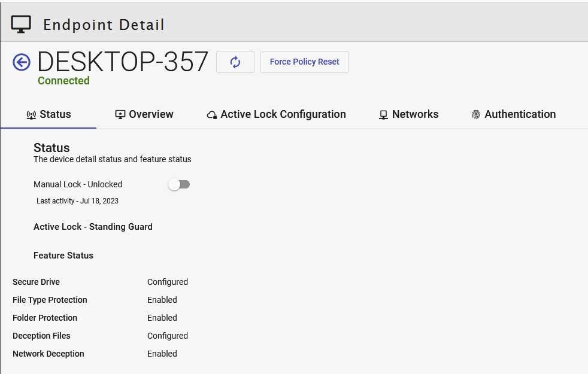Click the Network Deception feature label
Viewport: 588px width, 374px height.
click(48, 354)
